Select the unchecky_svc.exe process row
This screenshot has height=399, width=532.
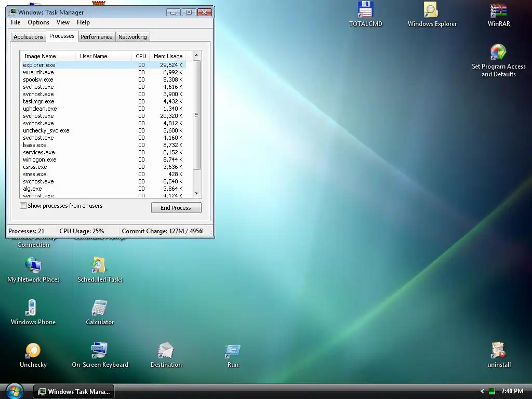pos(103,130)
